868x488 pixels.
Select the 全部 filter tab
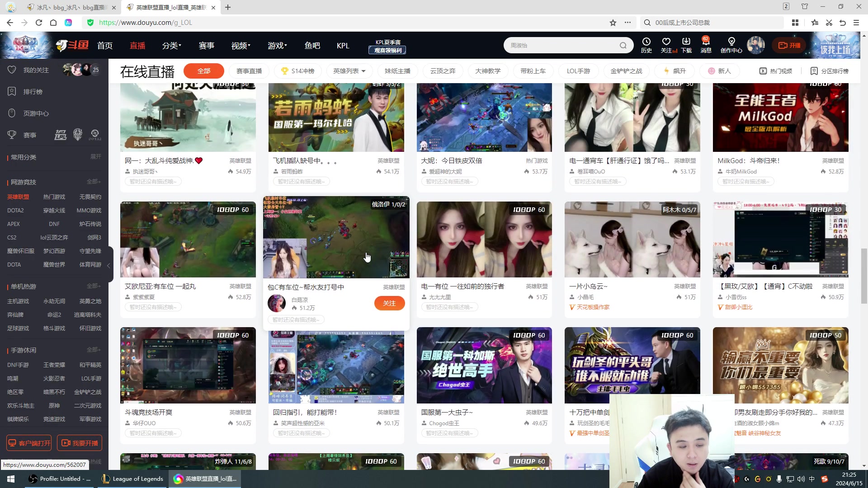[x=204, y=71]
